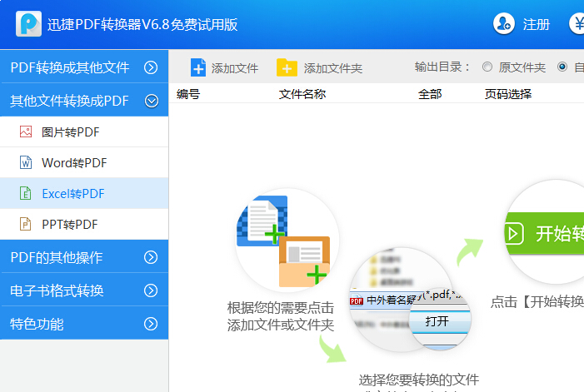Click the 页码选择 column header
This screenshot has width=584, height=392.
(x=507, y=94)
